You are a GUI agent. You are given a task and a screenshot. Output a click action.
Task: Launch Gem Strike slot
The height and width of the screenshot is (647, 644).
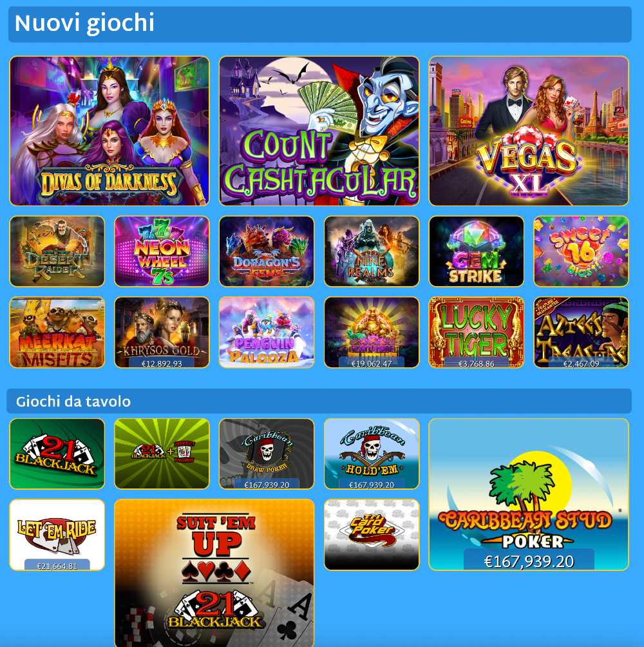476,251
